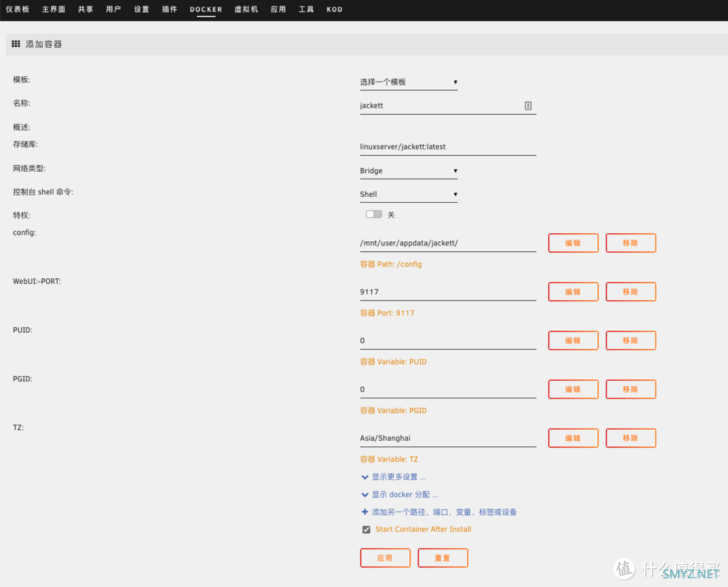
Task: Open the 共享 menu
Action: [x=86, y=9]
